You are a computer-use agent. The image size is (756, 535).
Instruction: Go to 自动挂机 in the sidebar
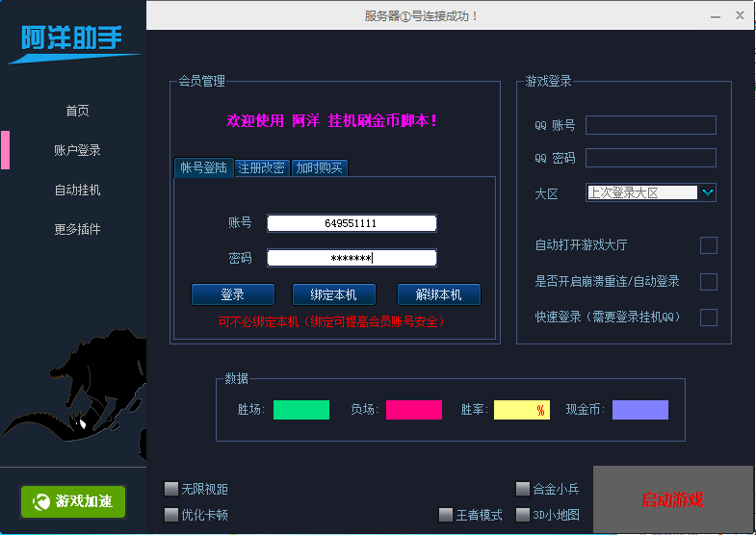click(77, 190)
